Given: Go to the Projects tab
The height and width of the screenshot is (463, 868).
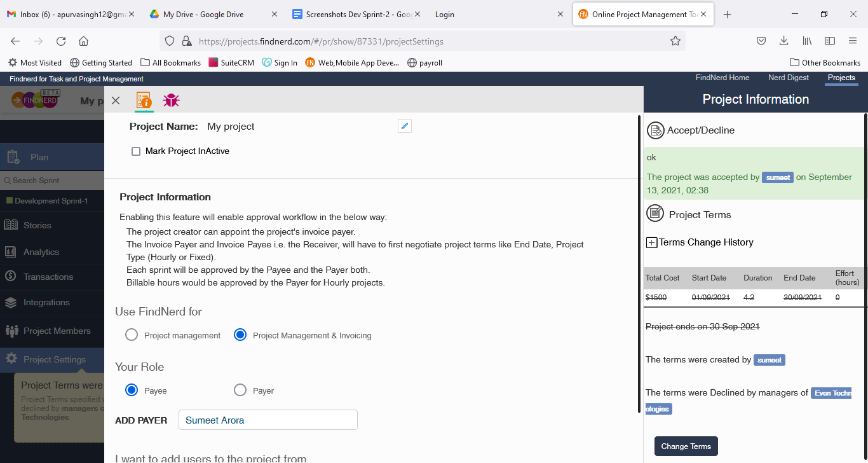Looking at the screenshot, I should pos(841,78).
